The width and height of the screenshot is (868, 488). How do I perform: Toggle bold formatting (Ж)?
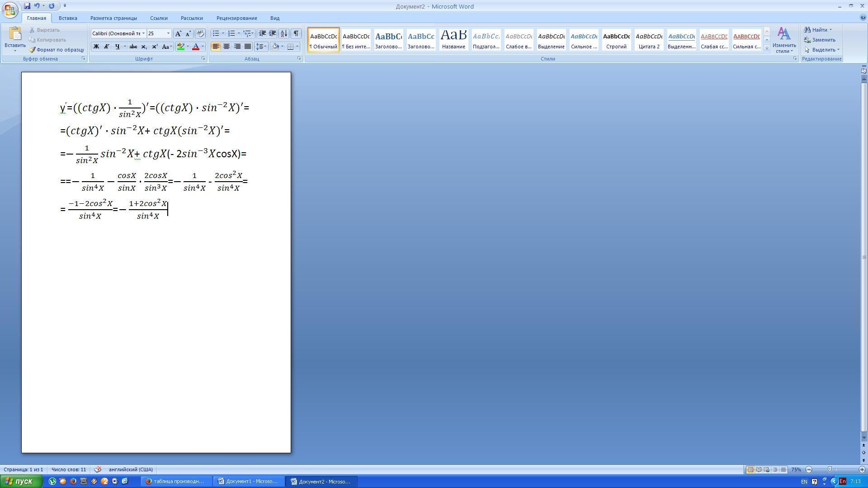click(x=96, y=47)
